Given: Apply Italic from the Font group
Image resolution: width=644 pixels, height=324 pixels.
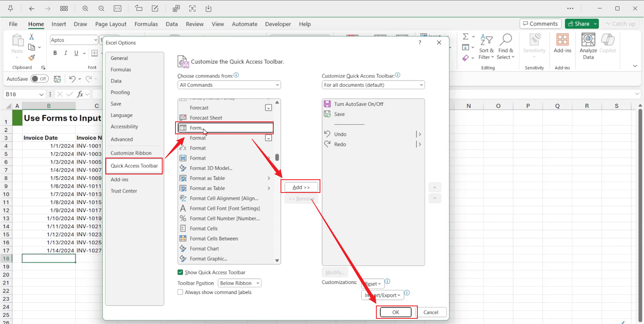Looking at the screenshot, I should pos(66,53).
